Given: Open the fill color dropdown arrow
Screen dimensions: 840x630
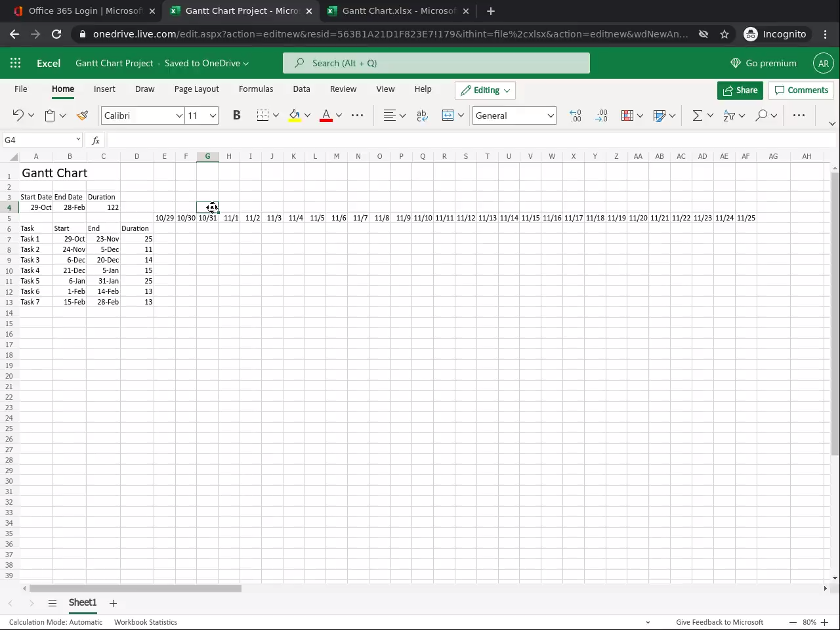Looking at the screenshot, I should coord(307,115).
